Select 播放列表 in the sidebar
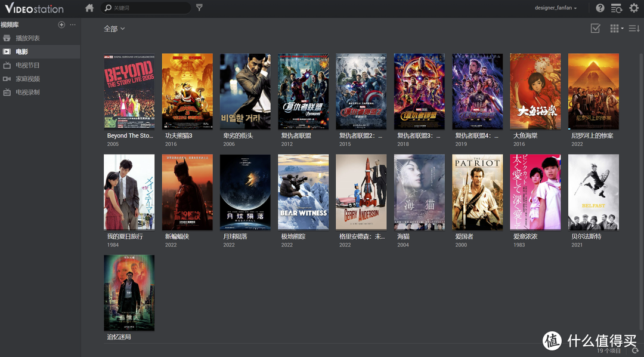The width and height of the screenshot is (644, 357). point(27,38)
